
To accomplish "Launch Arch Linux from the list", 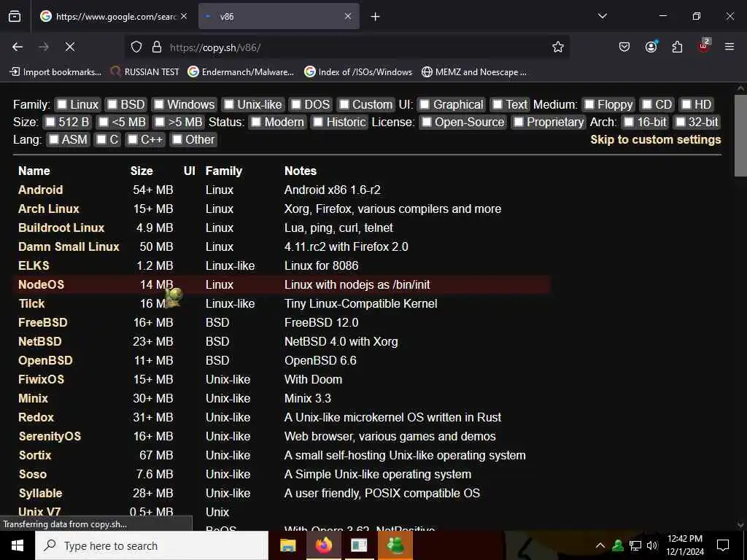I will point(49,209).
